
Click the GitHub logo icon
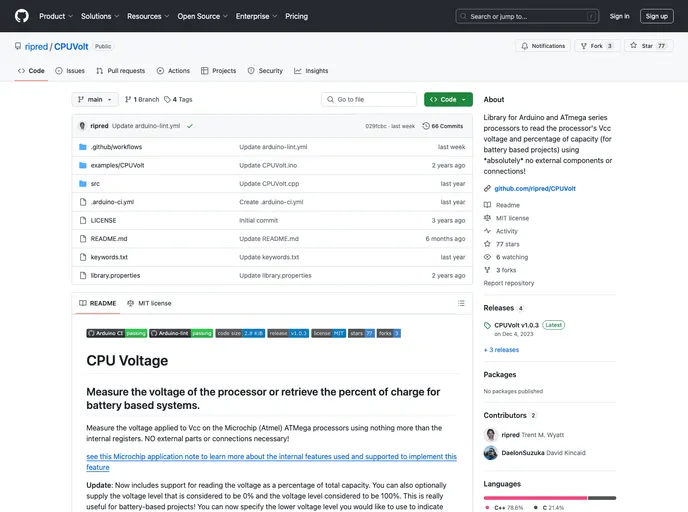point(22,16)
